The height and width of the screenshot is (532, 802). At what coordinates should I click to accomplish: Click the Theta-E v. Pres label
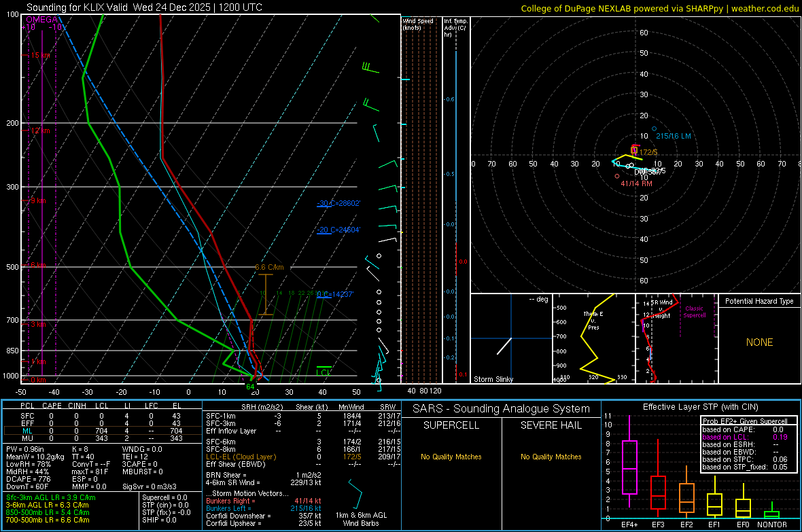point(593,320)
